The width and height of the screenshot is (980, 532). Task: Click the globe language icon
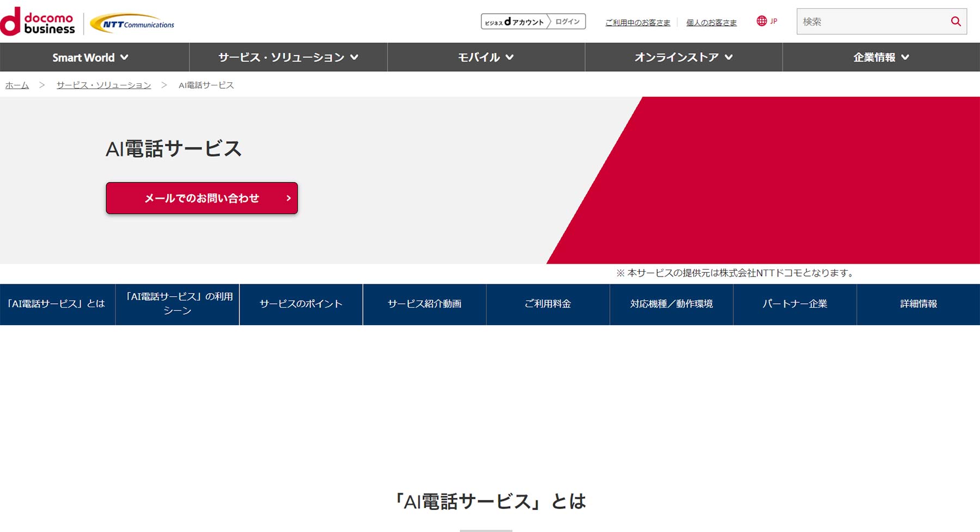tap(761, 21)
